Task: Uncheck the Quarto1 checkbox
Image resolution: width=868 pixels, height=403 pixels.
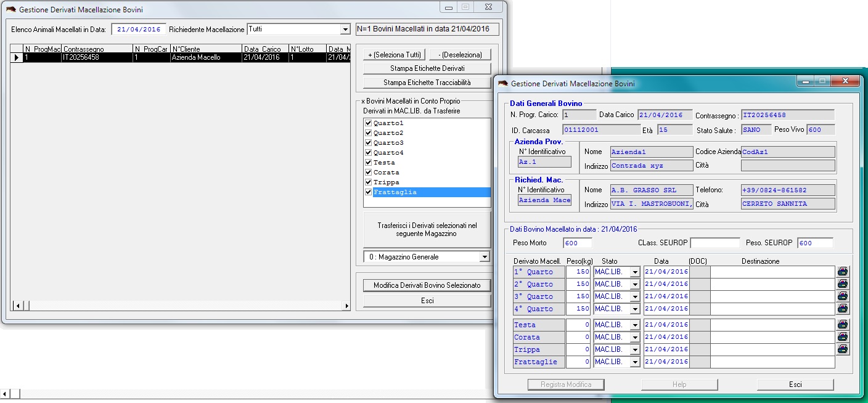Action: click(369, 123)
